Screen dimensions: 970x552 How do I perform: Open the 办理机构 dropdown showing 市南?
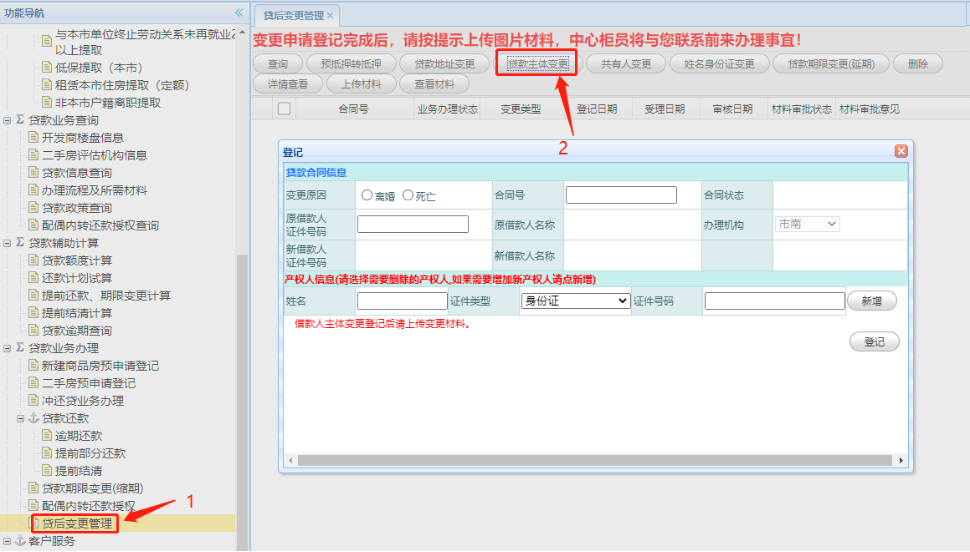pos(807,224)
